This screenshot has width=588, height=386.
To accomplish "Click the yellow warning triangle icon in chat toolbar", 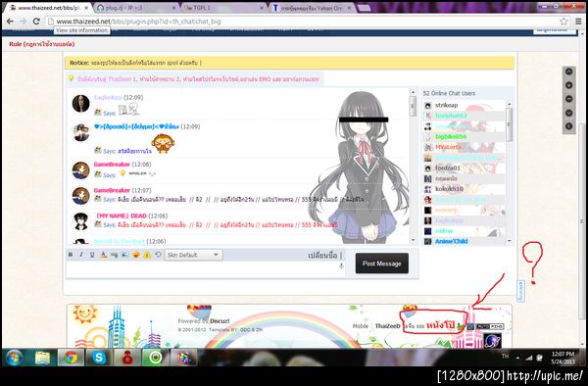I will coord(147,255).
